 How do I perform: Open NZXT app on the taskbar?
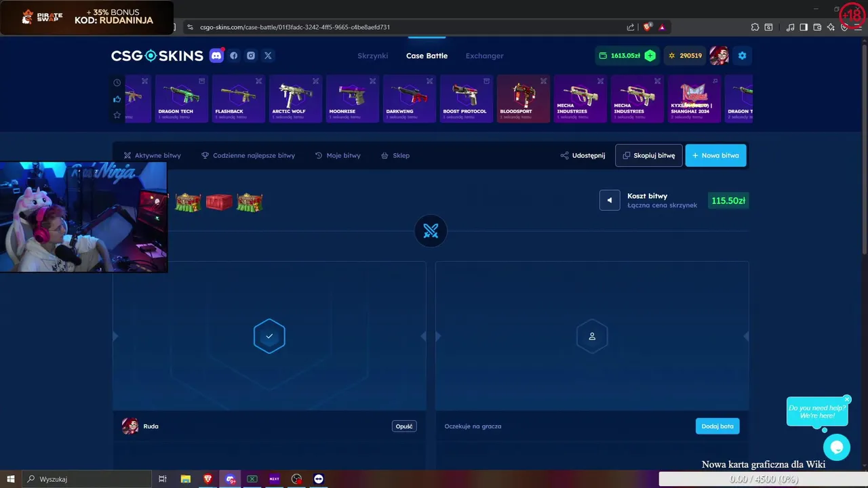coord(274,479)
